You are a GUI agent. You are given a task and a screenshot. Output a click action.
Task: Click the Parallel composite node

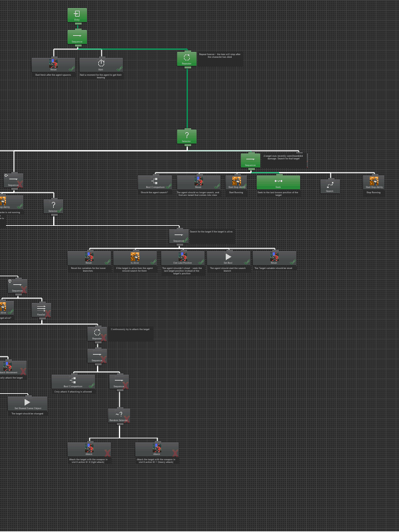(41, 310)
